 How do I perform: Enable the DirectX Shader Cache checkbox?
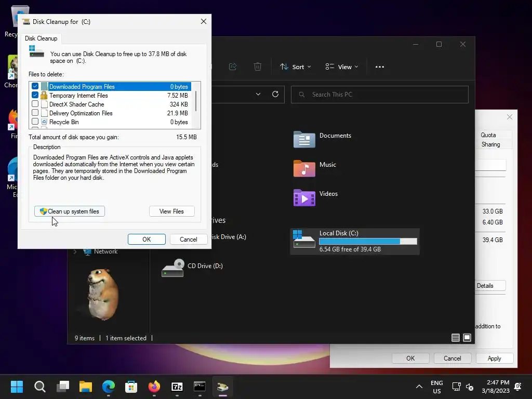coord(35,104)
